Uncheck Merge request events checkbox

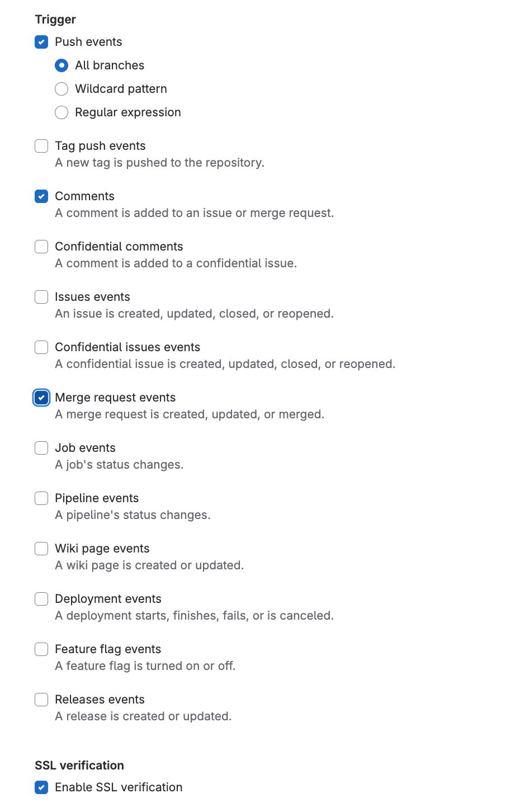[x=41, y=398]
